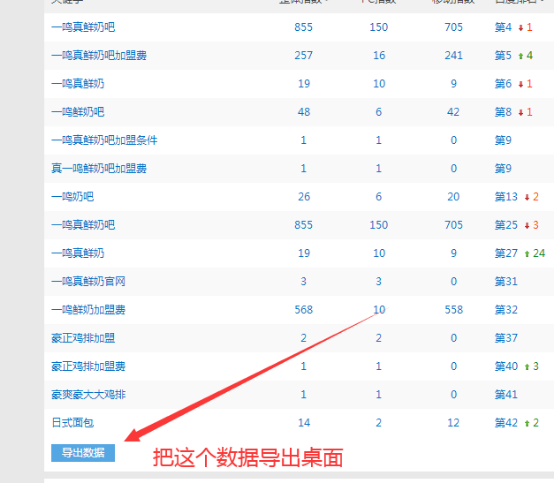554x483 pixels.
Task: Click red down arrow beside rank 第25
Action: tap(527, 225)
